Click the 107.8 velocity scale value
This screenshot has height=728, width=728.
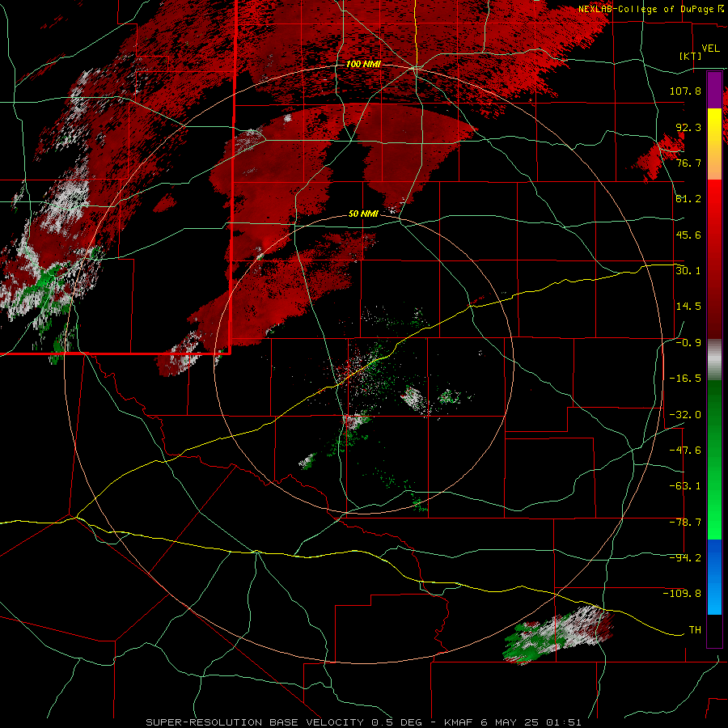pos(685,91)
